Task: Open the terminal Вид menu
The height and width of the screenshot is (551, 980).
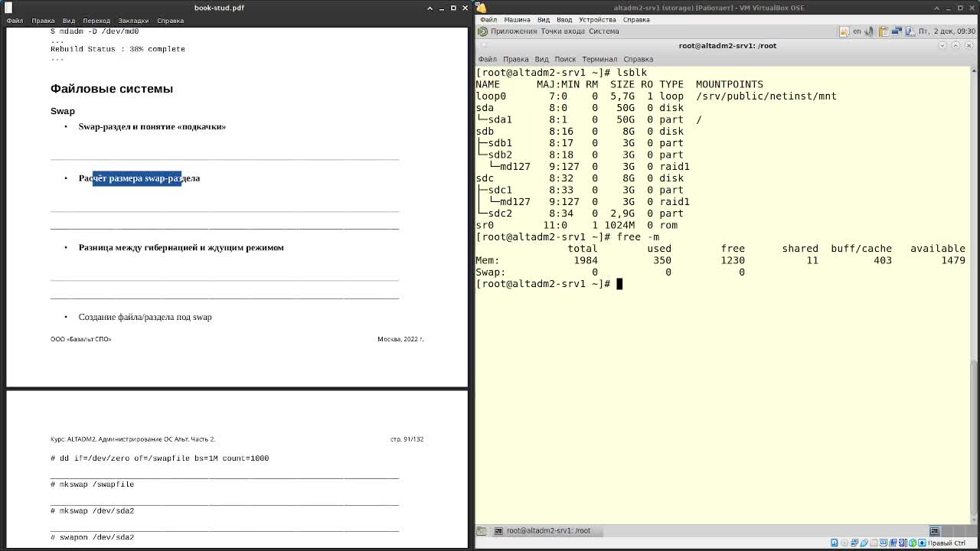Action: [542, 59]
